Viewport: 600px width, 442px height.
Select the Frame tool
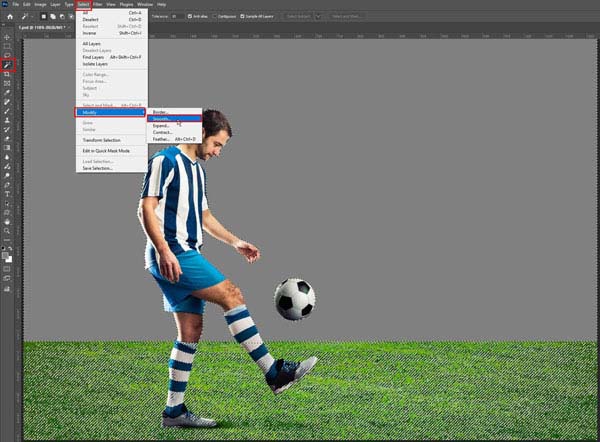coord(7,83)
